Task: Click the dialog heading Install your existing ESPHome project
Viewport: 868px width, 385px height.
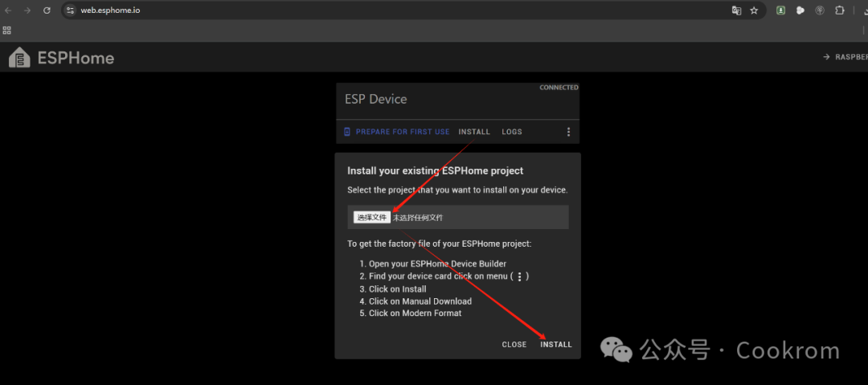Action: [x=435, y=170]
